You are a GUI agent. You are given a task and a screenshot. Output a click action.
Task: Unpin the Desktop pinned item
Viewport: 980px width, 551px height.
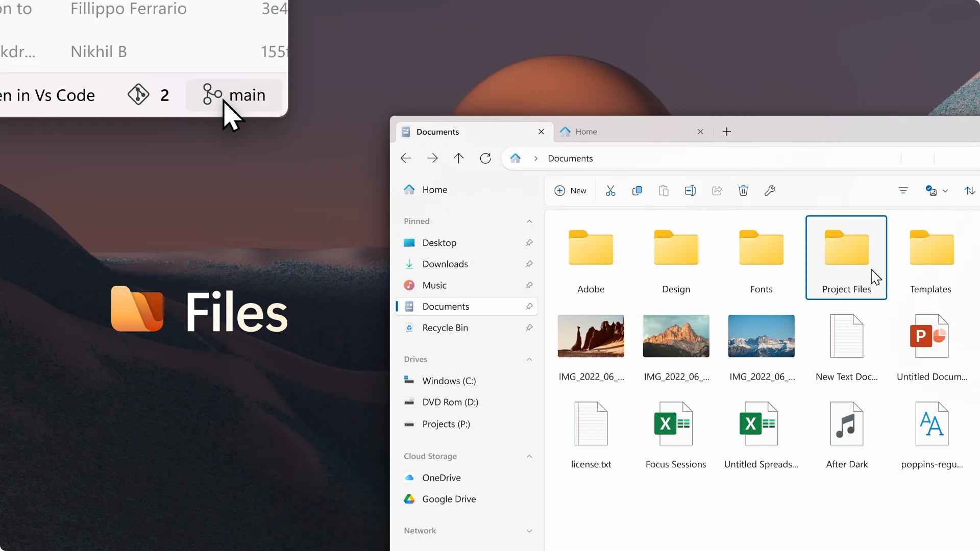coord(529,242)
